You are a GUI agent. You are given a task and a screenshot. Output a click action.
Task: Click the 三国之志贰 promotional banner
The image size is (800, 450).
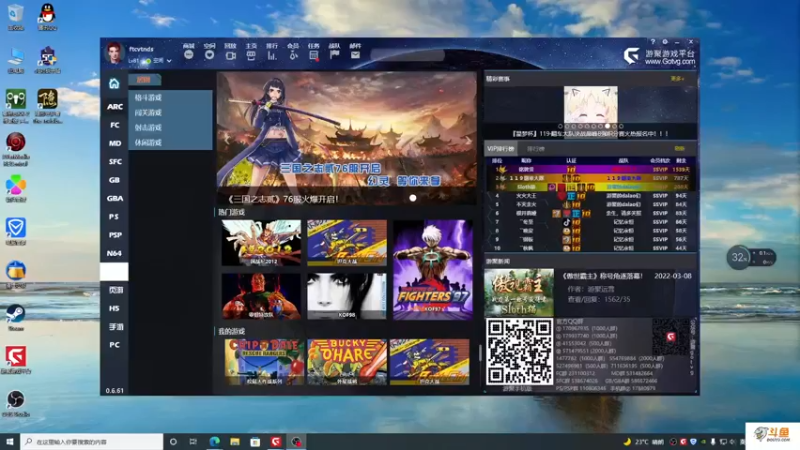[346, 138]
